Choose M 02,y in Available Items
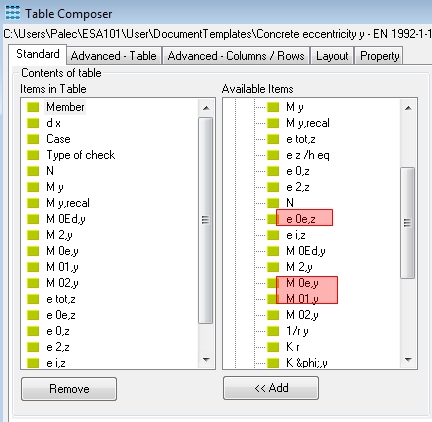This screenshot has height=422, width=432. point(302,315)
